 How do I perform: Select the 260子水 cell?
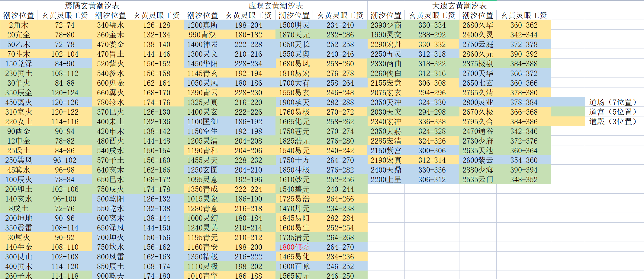[19, 275]
